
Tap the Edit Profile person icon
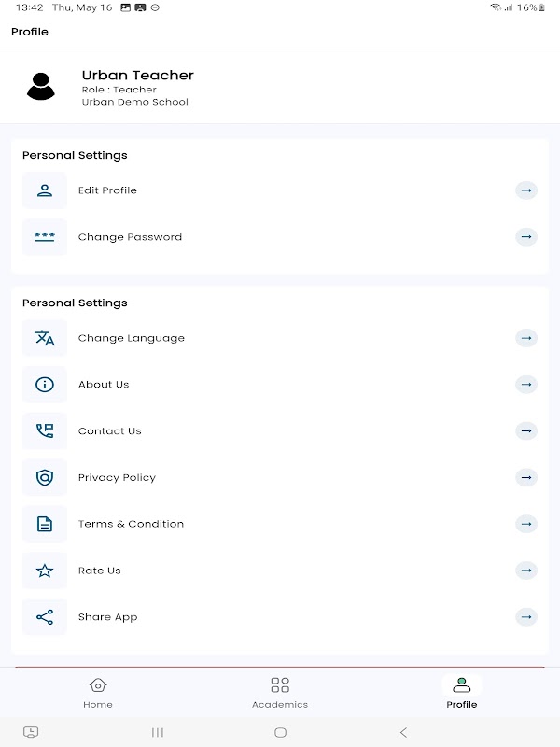click(x=45, y=190)
